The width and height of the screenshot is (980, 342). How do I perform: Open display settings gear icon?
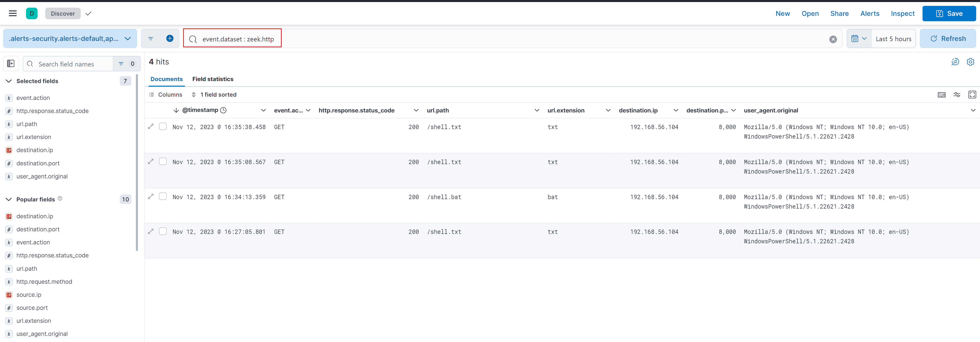[x=970, y=62]
